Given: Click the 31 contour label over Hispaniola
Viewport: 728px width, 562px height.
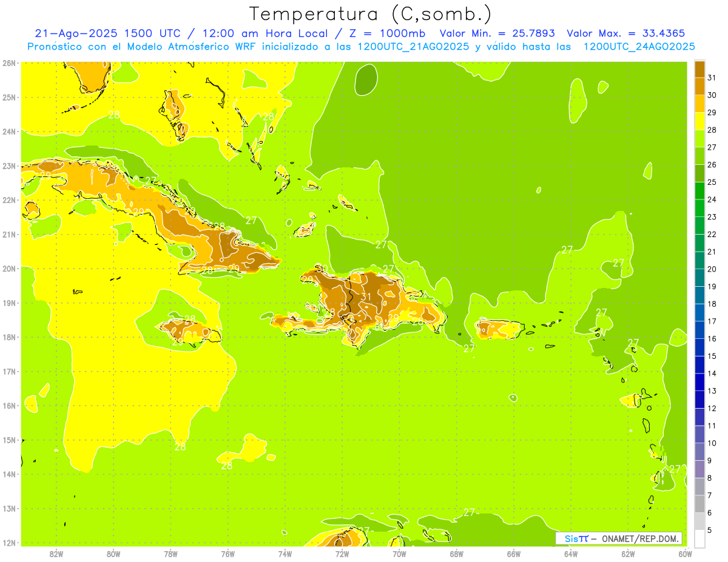Looking at the screenshot, I should 366,296.
